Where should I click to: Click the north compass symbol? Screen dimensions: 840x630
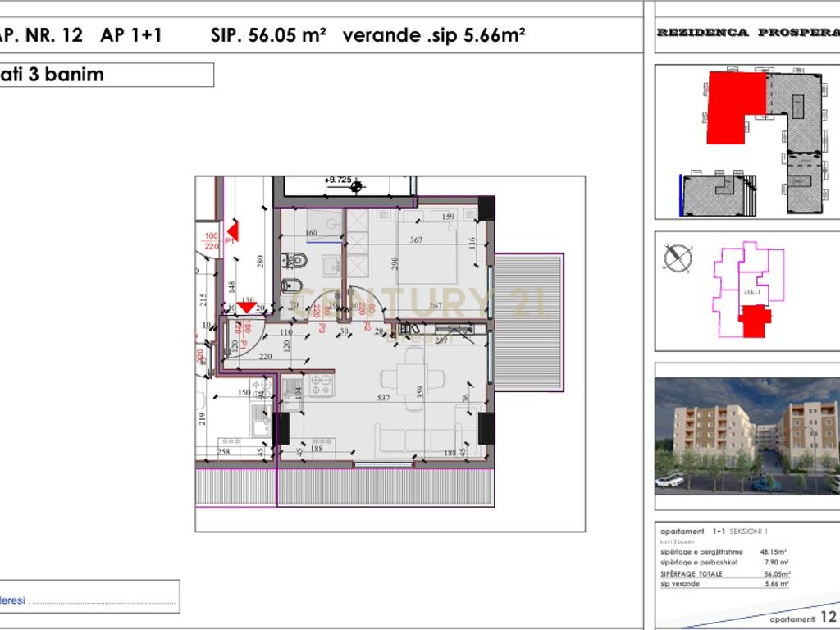[678, 258]
